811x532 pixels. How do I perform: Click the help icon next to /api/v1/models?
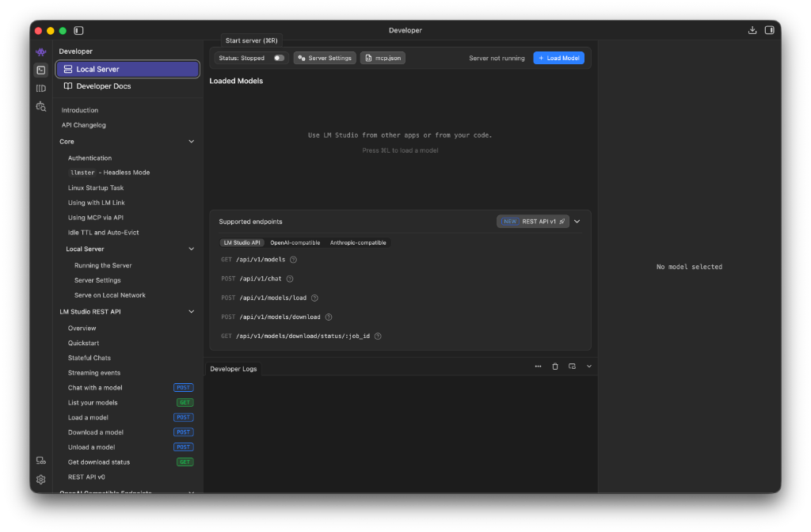pyautogui.click(x=293, y=260)
